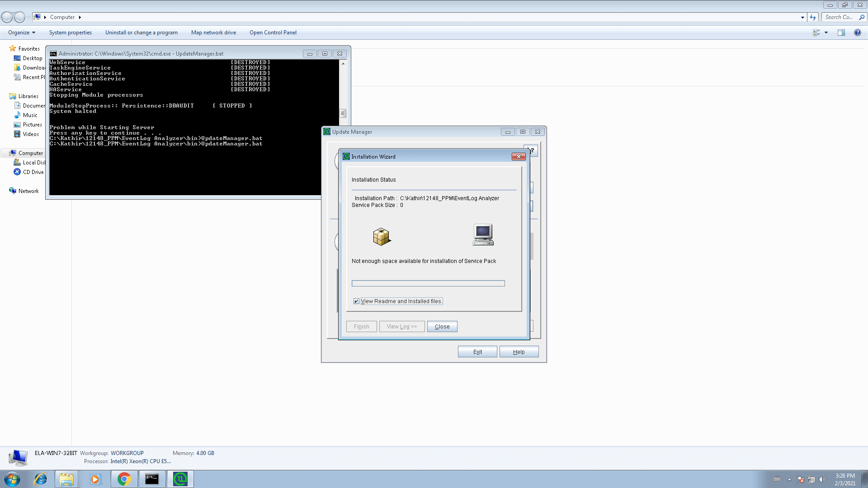Viewport: 868px width, 488px height.
Task: Select System properties from toolbar menu
Action: (71, 32)
